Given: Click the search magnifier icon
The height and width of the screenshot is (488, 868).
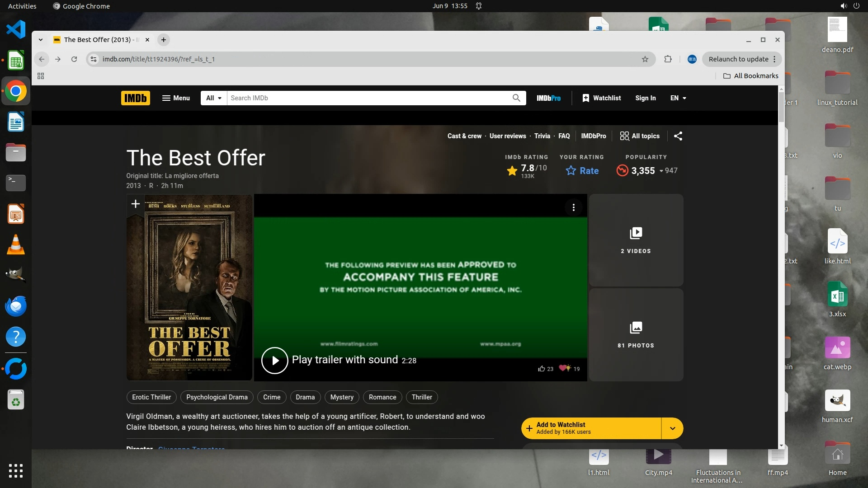Looking at the screenshot, I should point(516,98).
